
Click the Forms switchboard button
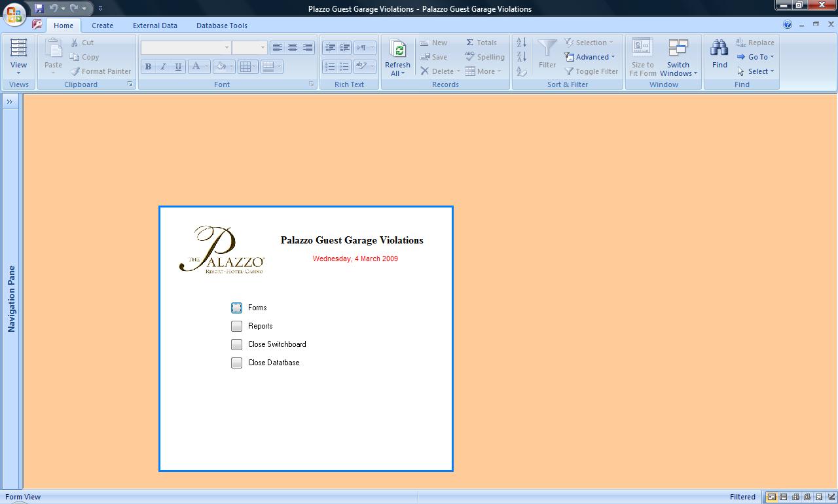236,308
